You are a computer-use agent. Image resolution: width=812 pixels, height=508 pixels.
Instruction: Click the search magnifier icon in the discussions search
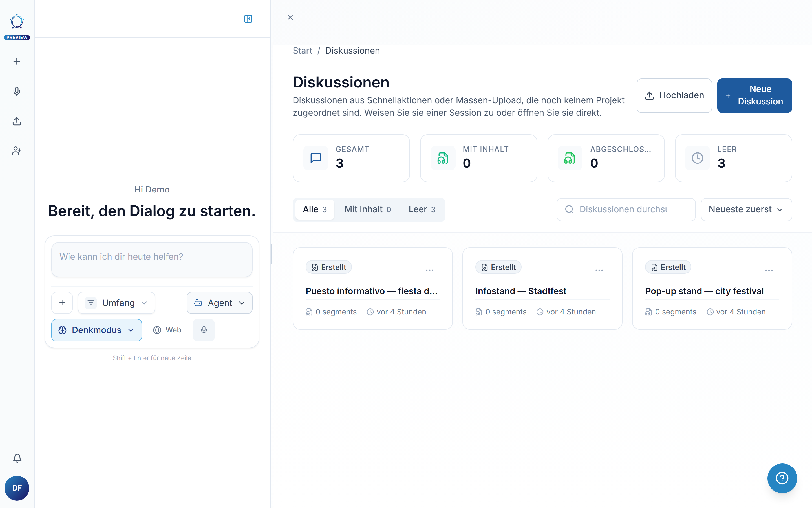click(x=570, y=209)
